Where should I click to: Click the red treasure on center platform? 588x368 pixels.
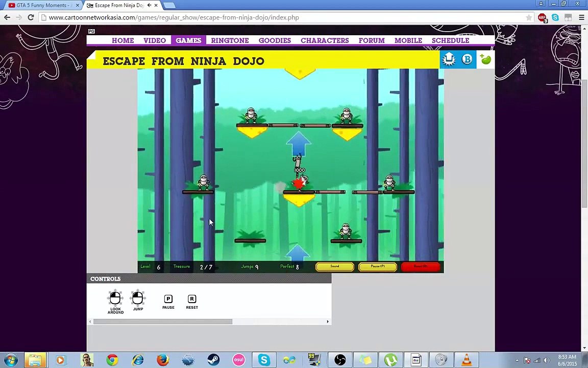(299, 183)
